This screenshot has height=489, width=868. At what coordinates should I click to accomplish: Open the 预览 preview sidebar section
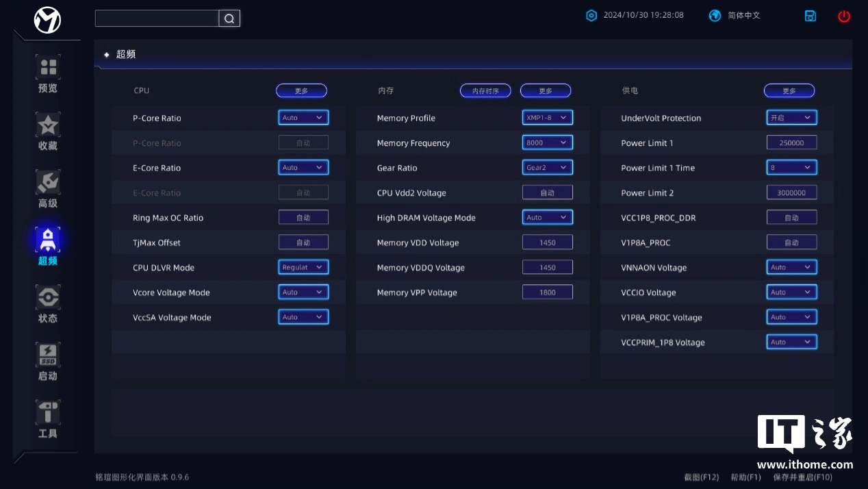coord(48,74)
